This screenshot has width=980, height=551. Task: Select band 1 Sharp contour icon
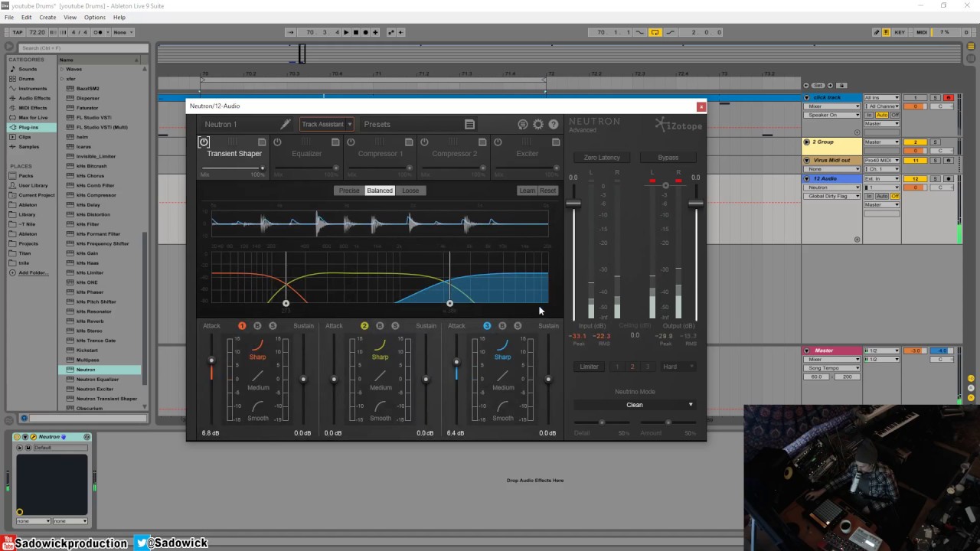coord(257,346)
